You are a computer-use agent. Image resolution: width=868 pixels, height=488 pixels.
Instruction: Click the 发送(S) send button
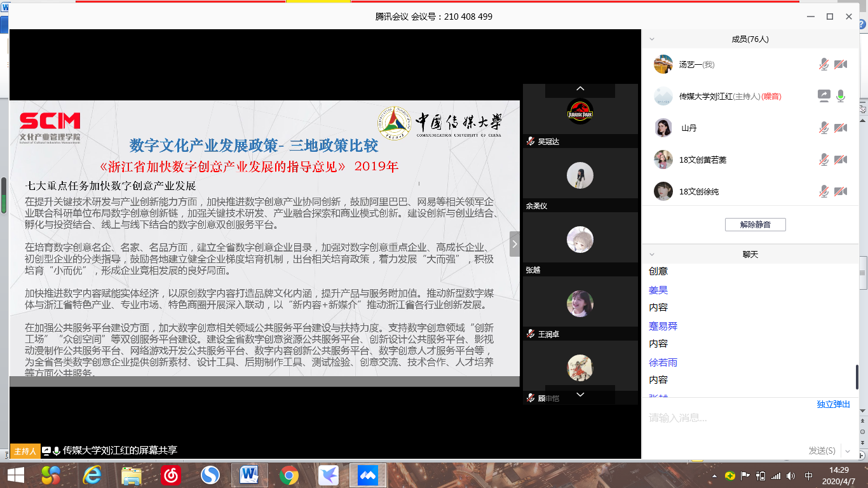(x=822, y=451)
